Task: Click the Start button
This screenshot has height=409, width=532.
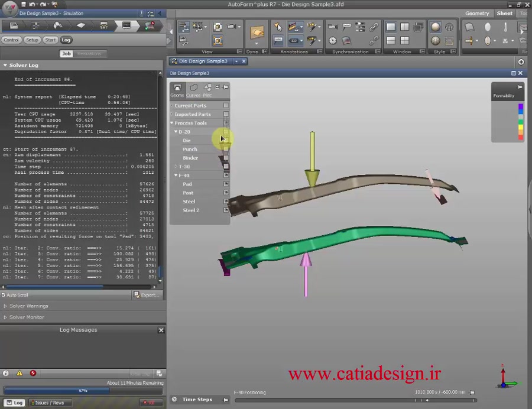Action: 50,40
